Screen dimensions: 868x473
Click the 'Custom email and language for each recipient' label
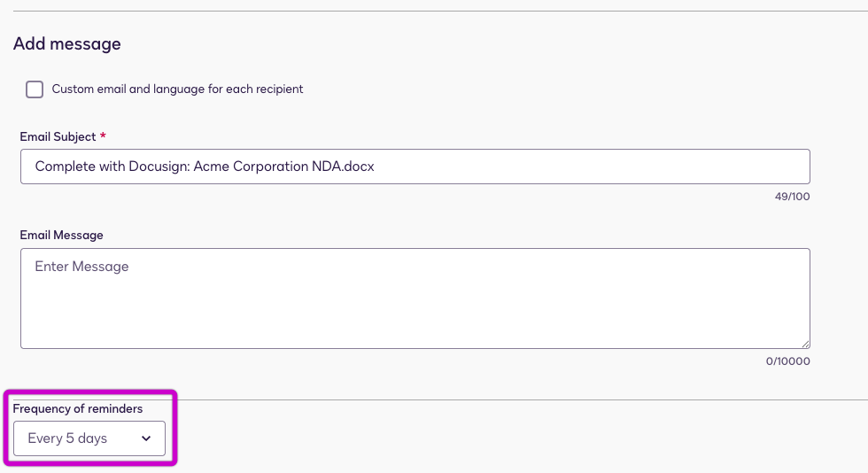click(177, 89)
